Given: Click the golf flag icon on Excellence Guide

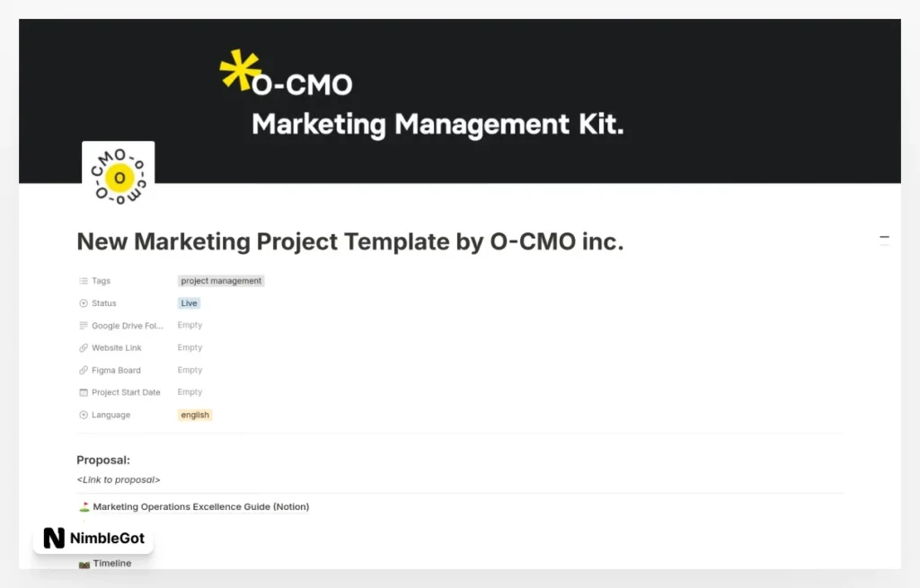Looking at the screenshot, I should [x=84, y=506].
